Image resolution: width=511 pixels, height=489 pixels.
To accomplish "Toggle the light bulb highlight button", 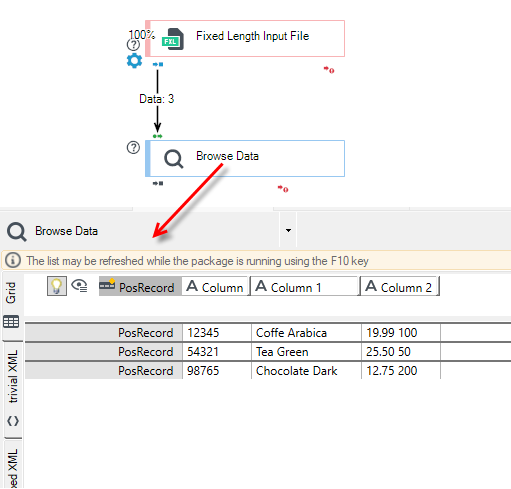I will [x=57, y=286].
